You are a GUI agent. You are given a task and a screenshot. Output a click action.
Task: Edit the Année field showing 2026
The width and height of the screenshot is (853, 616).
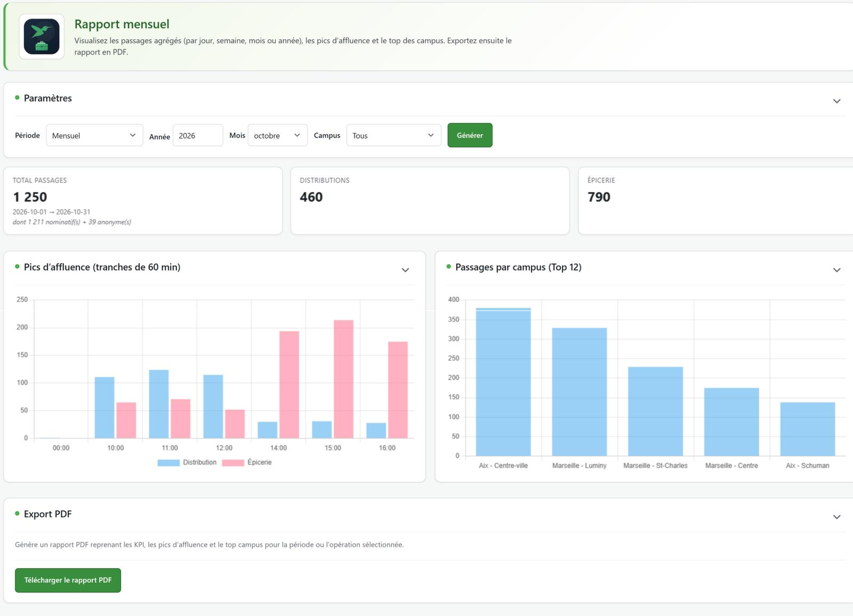pos(198,135)
